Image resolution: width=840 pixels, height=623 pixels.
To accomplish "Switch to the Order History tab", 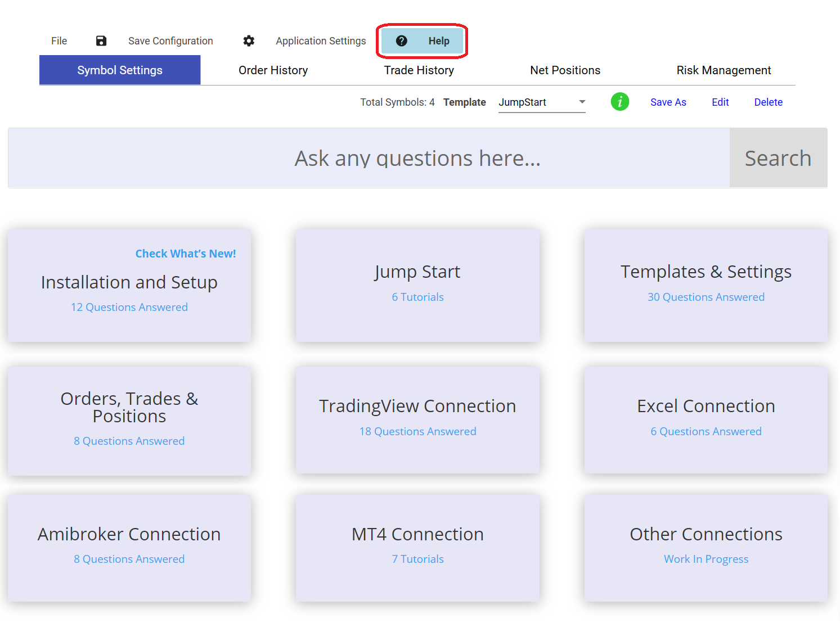I will [x=273, y=70].
